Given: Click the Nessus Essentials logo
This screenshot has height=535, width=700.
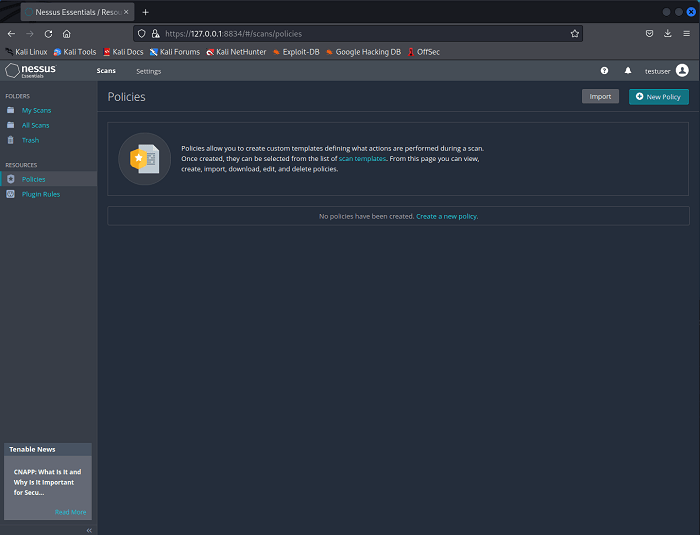Looking at the screenshot, I should [x=31, y=71].
